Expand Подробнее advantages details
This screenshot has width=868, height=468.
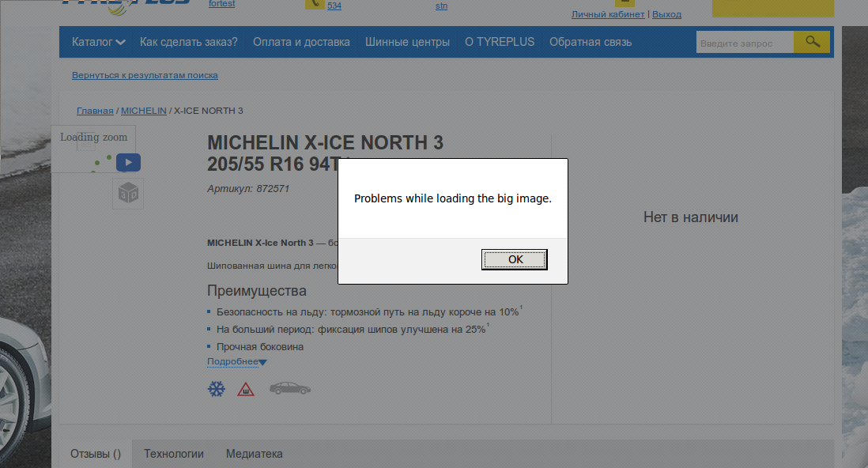237,361
